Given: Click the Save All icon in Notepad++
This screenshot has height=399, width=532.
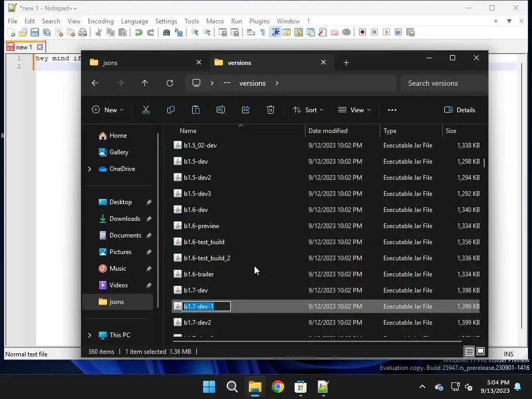Looking at the screenshot, I should pos(46,33).
